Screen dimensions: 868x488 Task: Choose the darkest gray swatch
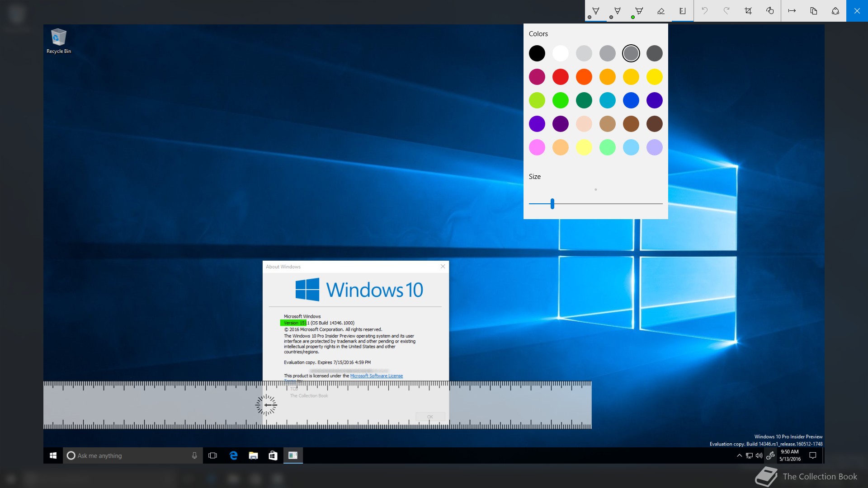pyautogui.click(x=655, y=53)
